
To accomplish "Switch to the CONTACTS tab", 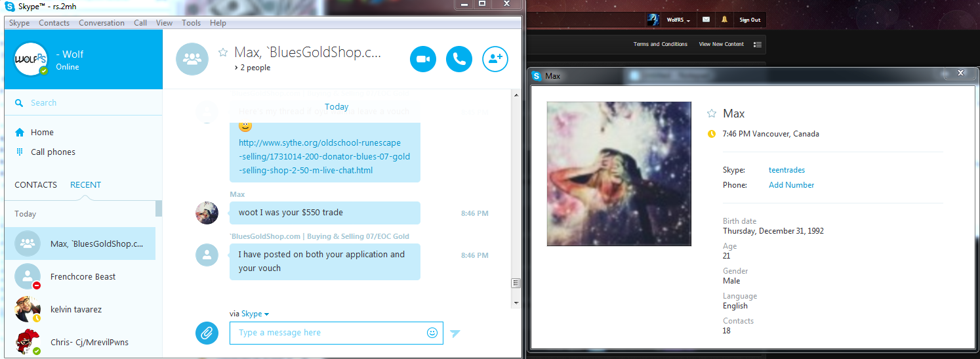I will tap(35, 184).
